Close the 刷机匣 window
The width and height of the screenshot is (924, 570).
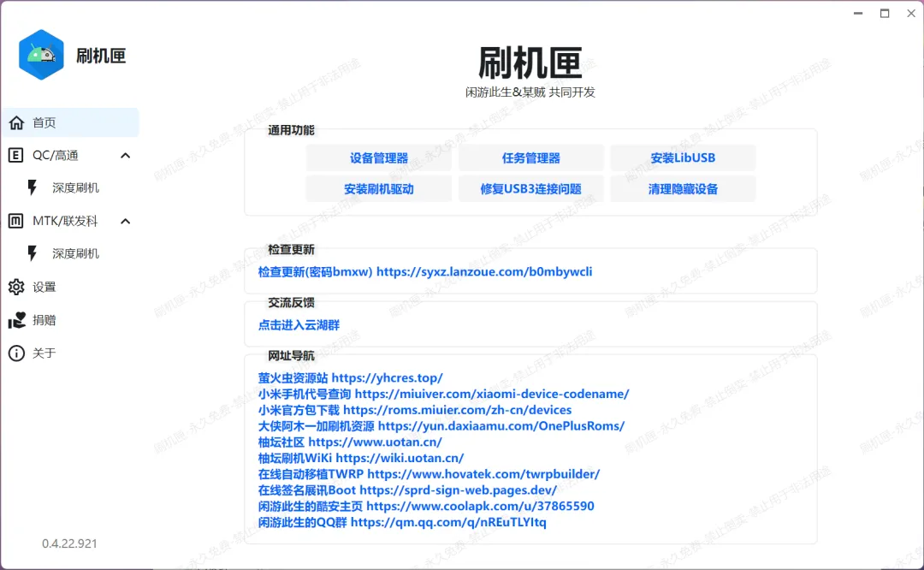pyautogui.click(x=911, y=13)
